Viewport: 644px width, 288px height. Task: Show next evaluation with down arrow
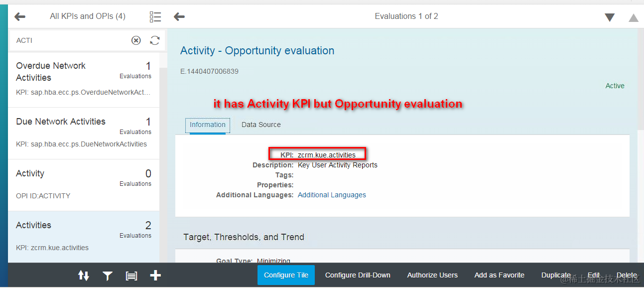(x=610, y=17)
